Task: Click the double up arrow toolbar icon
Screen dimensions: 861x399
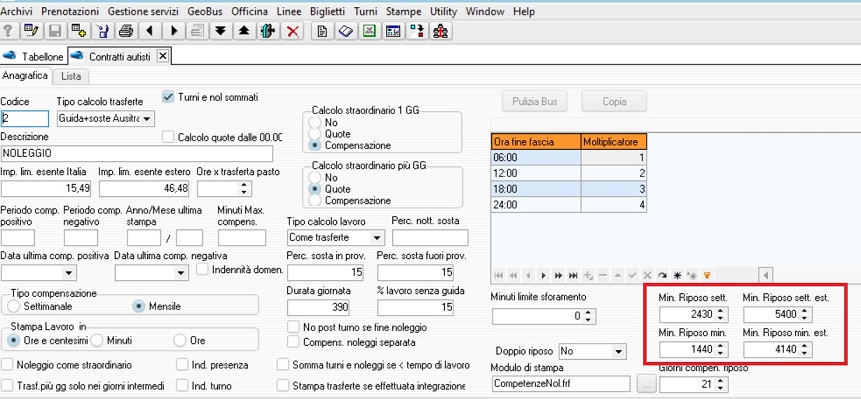Action: [244, 31]
